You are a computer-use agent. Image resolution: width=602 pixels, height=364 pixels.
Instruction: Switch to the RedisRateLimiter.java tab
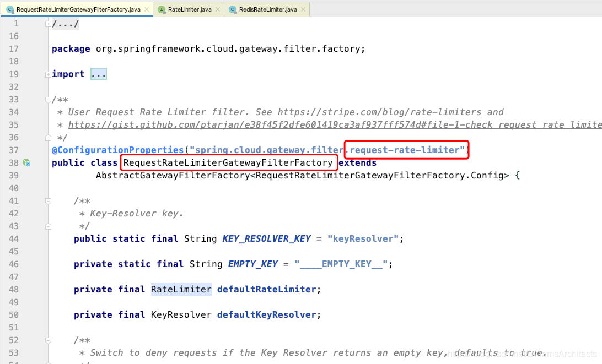click(267, 9)
